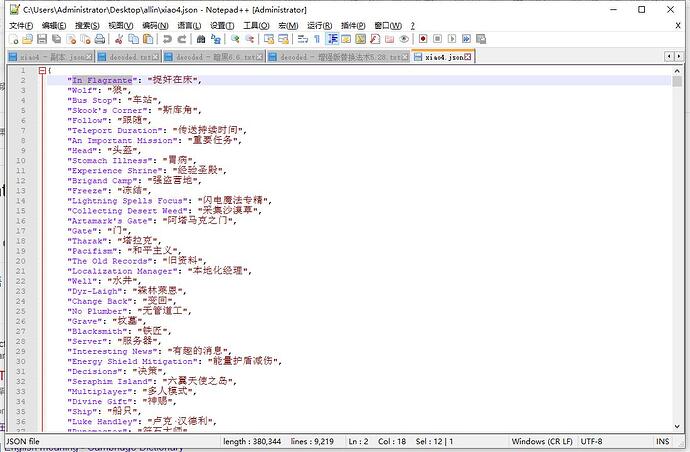The width and height of the screenshot is (690, 452).
Task: Show the Document Map panel icon
Action: click(360, 39)
